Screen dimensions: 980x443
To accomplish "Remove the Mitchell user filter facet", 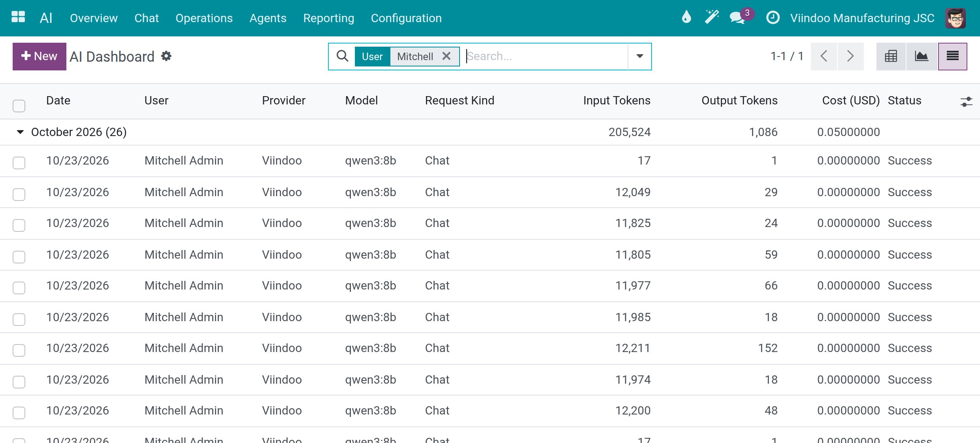I will [447, 56].
